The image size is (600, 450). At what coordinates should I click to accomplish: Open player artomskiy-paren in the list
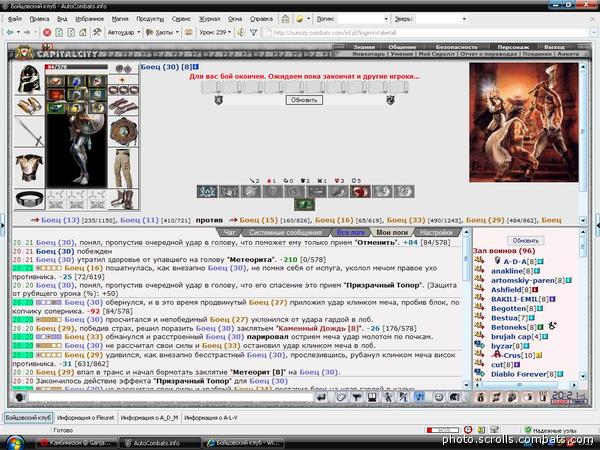[x=523, y=280]
